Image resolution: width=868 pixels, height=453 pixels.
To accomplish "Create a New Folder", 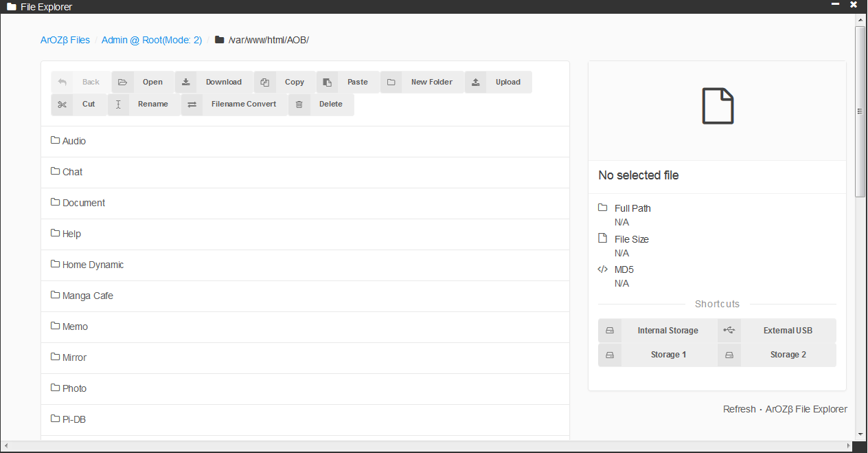I will point(422,82).
